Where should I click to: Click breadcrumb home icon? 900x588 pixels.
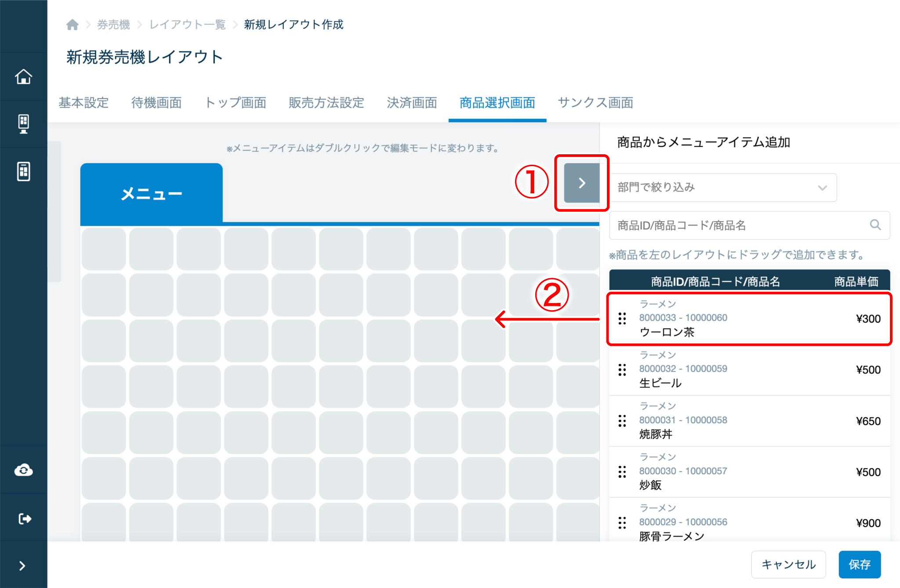(x=73, y=25)
